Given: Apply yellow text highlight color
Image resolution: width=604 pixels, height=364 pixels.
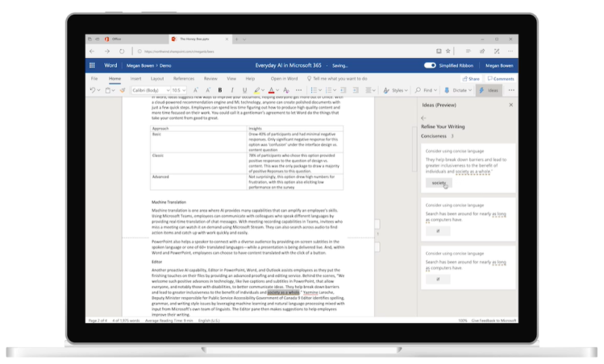Looking at the screenshot, I should 256,90.
